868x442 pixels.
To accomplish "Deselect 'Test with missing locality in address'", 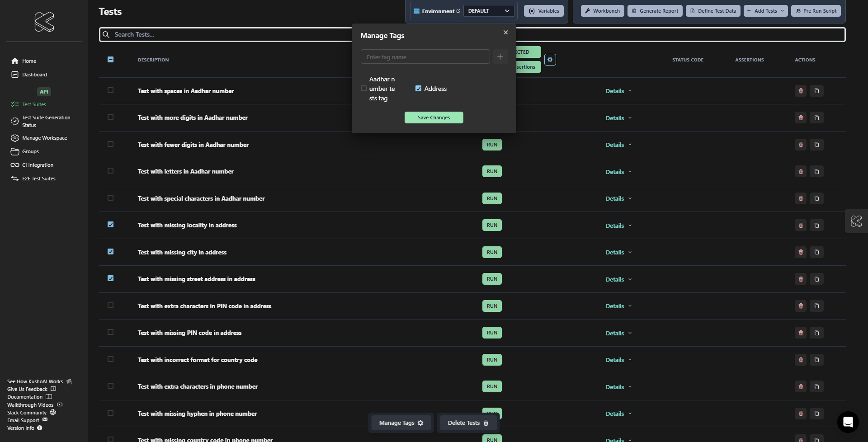I will click(x=111, y=225).
